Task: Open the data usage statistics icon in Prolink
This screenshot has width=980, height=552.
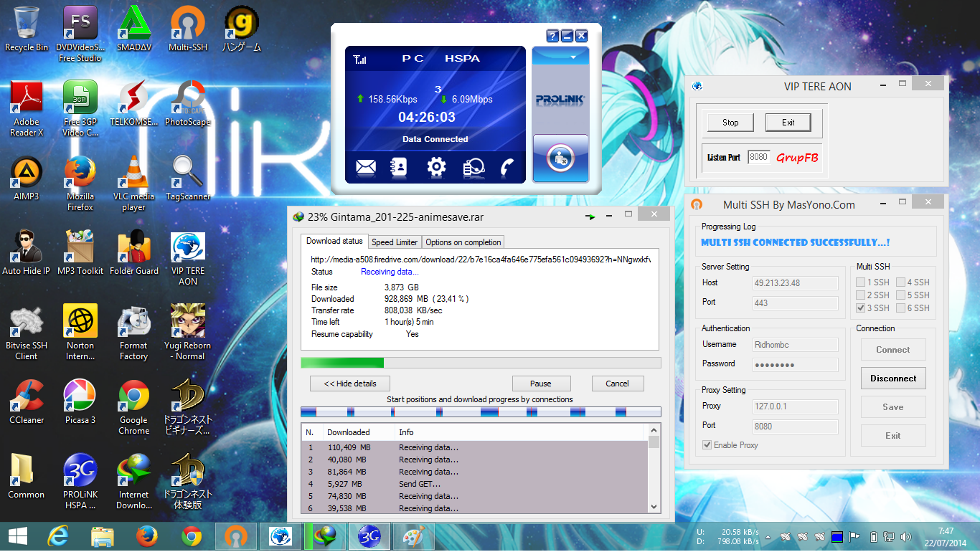Action: click(473, 168)
